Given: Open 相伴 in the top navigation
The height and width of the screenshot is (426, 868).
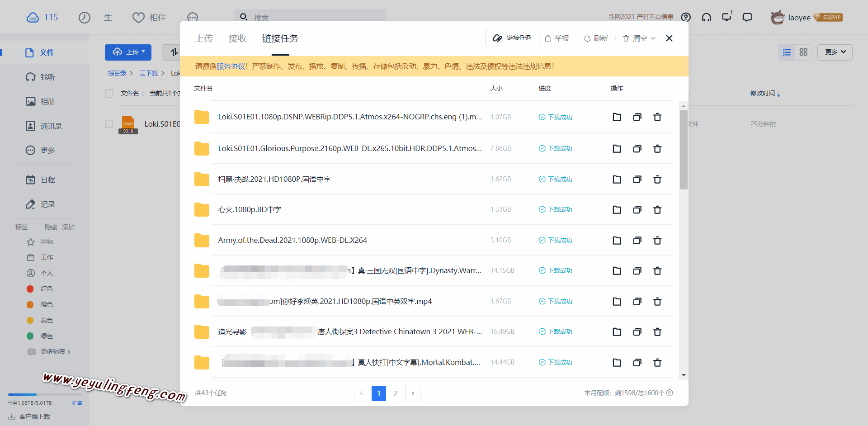Looking at the screenshot, I should 149,17.
